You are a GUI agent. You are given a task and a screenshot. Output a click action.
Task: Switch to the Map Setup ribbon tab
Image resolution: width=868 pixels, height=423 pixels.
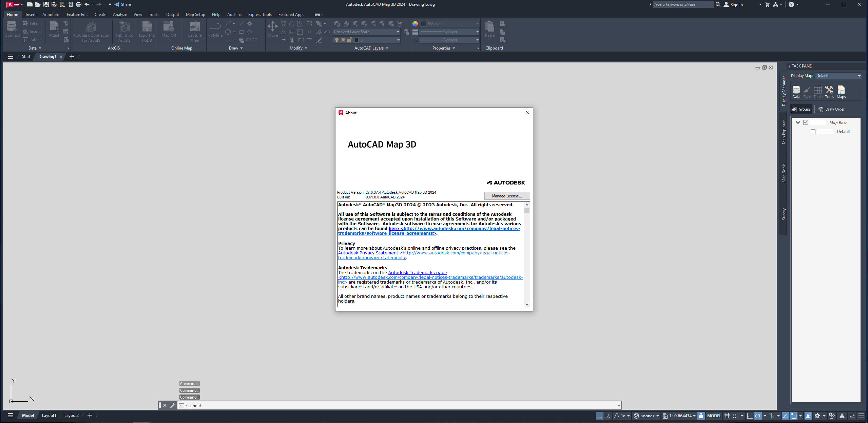[x=195, y=14]
